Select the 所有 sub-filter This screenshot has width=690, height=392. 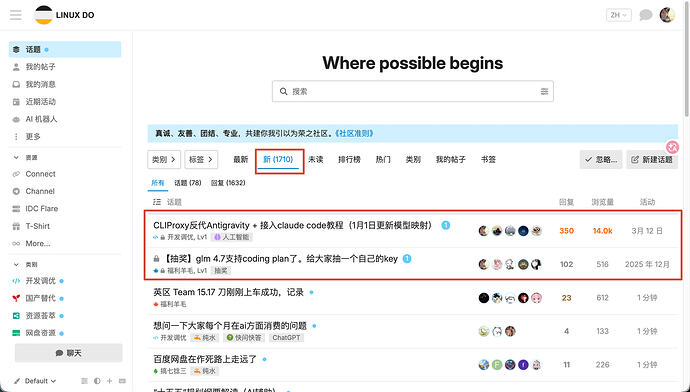tap(158, 183)
